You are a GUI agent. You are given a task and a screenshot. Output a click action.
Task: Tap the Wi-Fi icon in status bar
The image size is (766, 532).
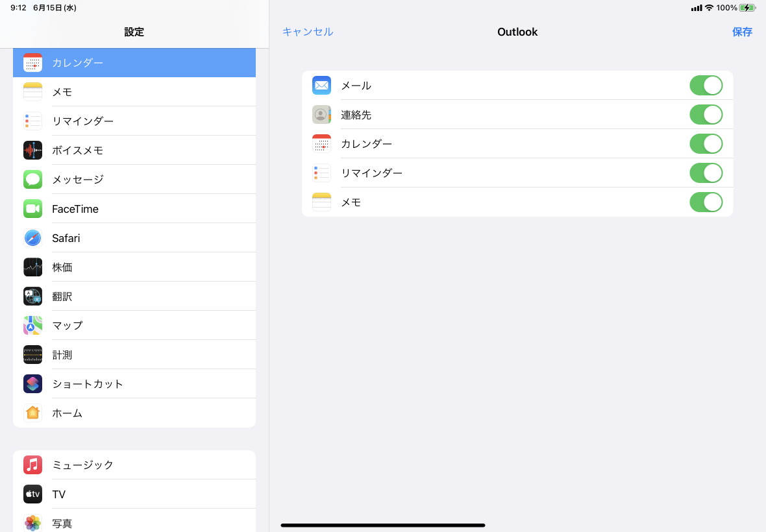[709, 8]
